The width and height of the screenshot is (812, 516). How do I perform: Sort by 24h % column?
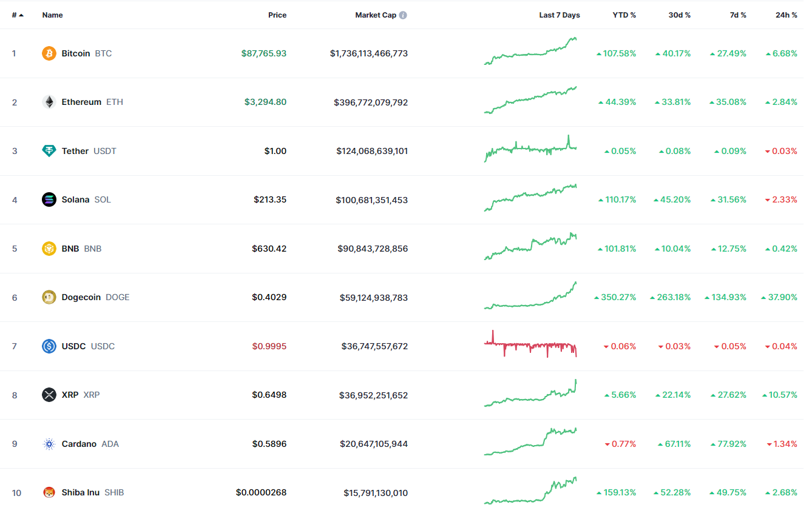click(786, 15)
